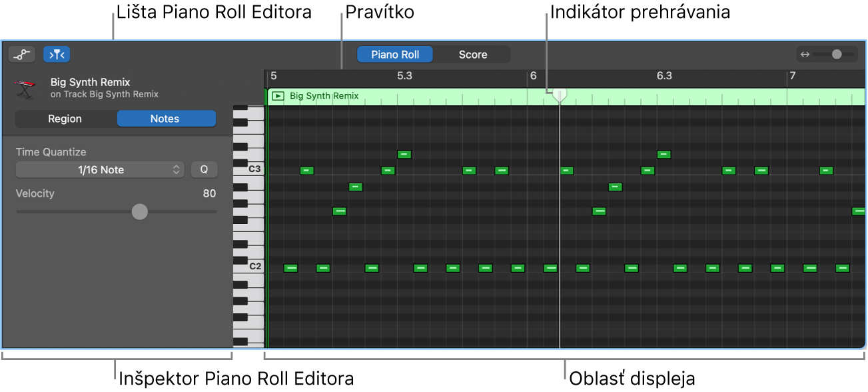Screen dimensions: 868x392
Task: Enable the Notes inspector pane
Action: tap(165, 119)
